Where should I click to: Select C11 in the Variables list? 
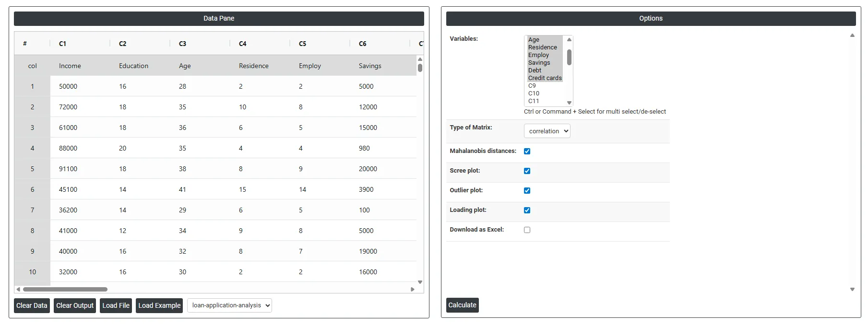pyautogui.click(x=545, y=101)
